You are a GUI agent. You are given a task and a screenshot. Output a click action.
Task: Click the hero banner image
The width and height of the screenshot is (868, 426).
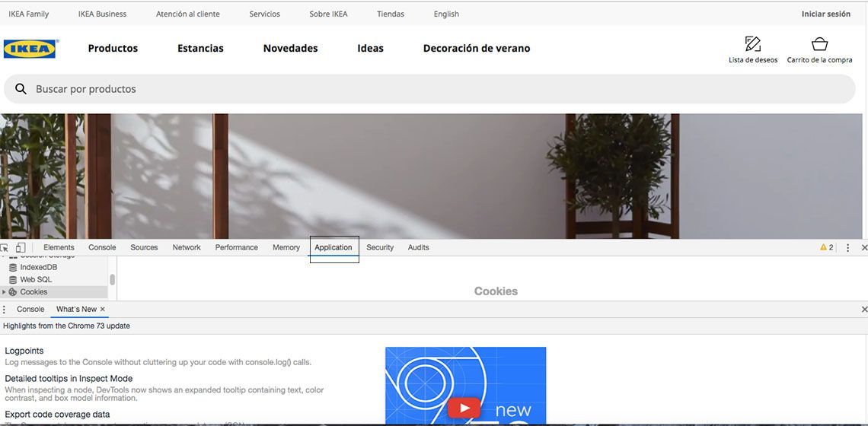pyautogui.click(x=431, y=176)
